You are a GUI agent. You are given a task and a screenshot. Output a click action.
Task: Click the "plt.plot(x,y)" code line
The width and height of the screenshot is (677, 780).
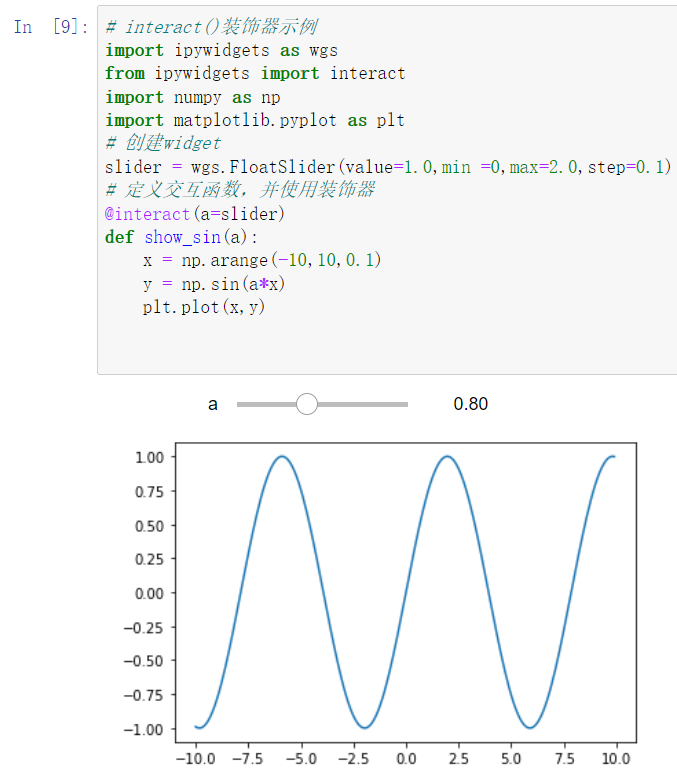click(x=203, y=307)
